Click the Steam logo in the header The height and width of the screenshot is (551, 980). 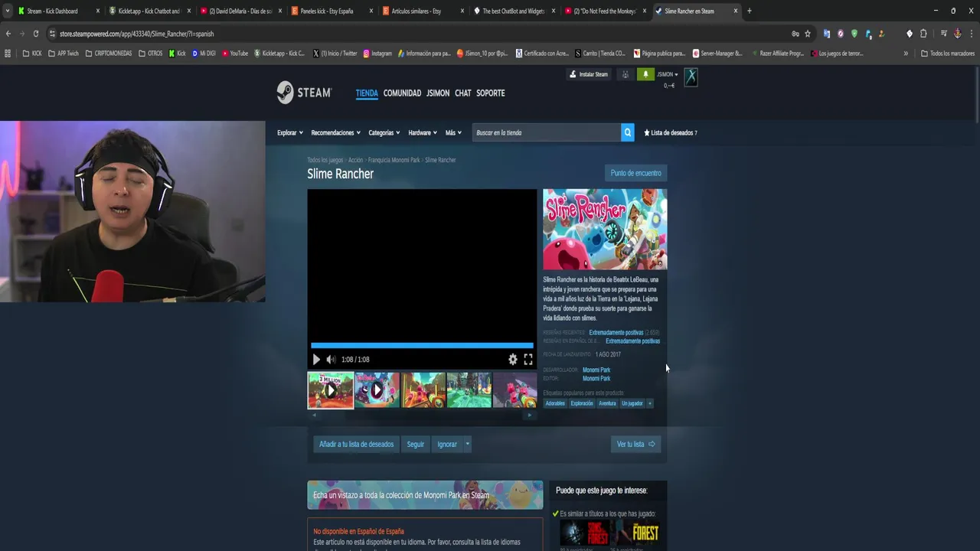coord(304,93)
